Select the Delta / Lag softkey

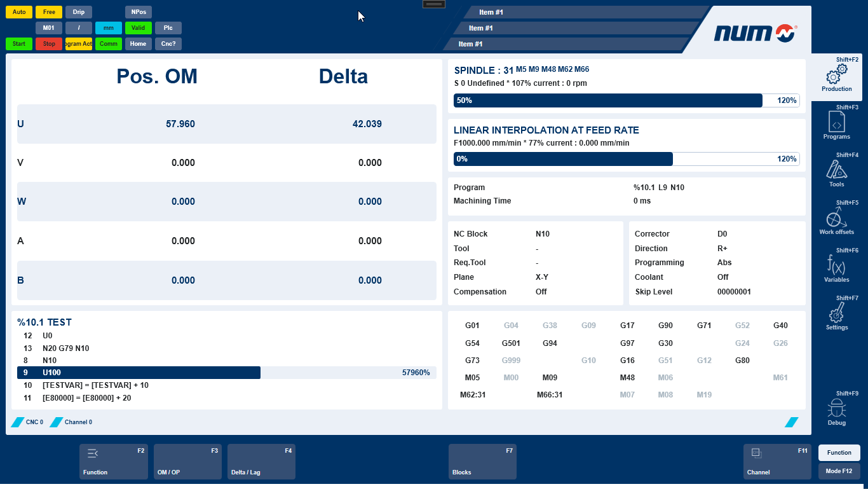pyautogui.click(x=261, y=462)
